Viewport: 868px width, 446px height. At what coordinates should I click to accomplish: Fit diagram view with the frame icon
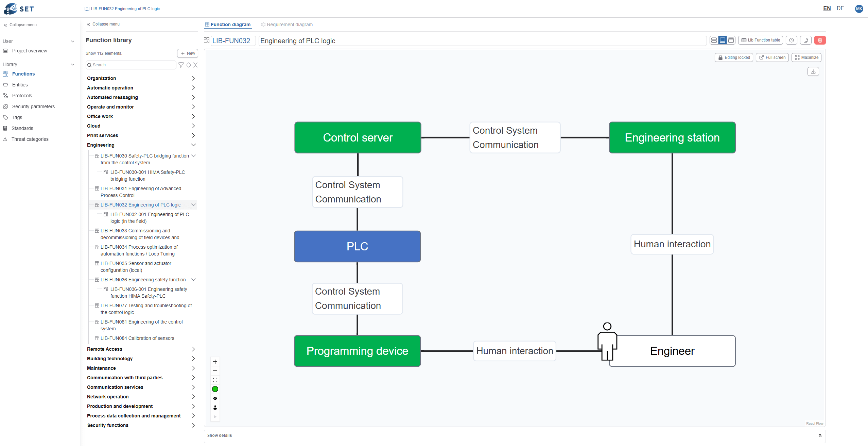coord(215,380)
